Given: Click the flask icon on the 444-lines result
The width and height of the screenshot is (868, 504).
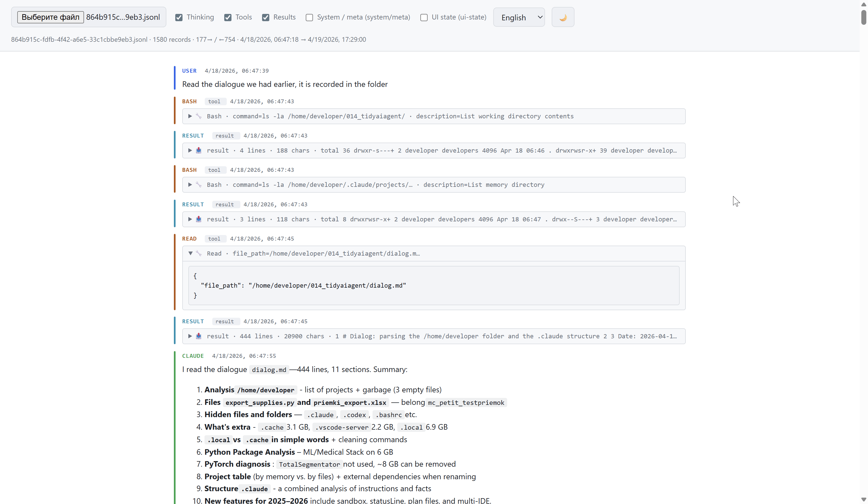Looking at the screenshot, I should 199,336.
